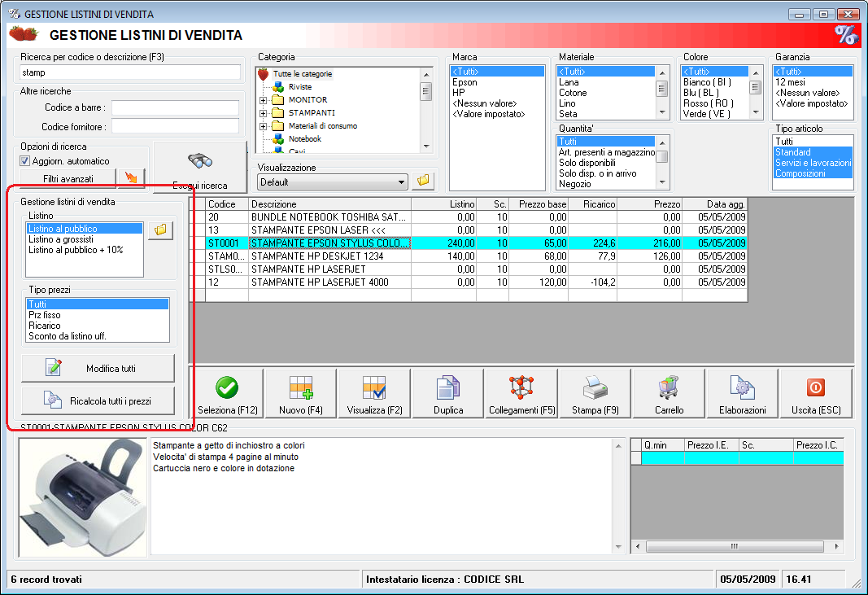868x595 pixels.
Task: Select Art. presenti a magazzino option
Action: 607,152
